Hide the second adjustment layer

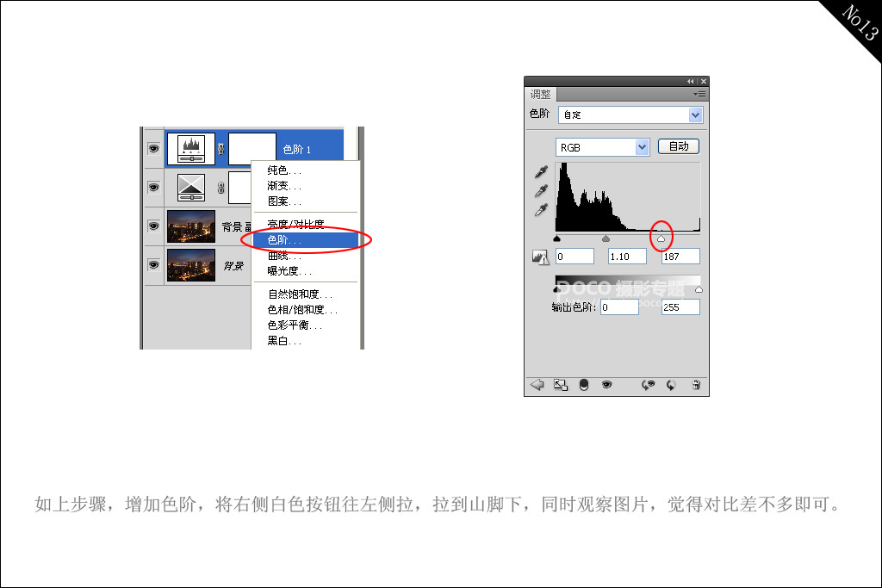point(153,188)
